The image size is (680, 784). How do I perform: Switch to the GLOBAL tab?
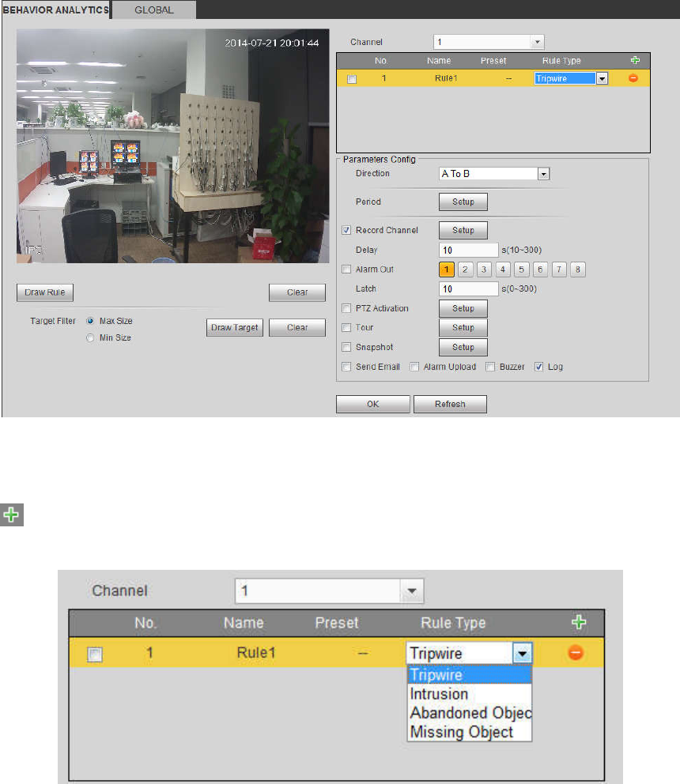point(154,10)
